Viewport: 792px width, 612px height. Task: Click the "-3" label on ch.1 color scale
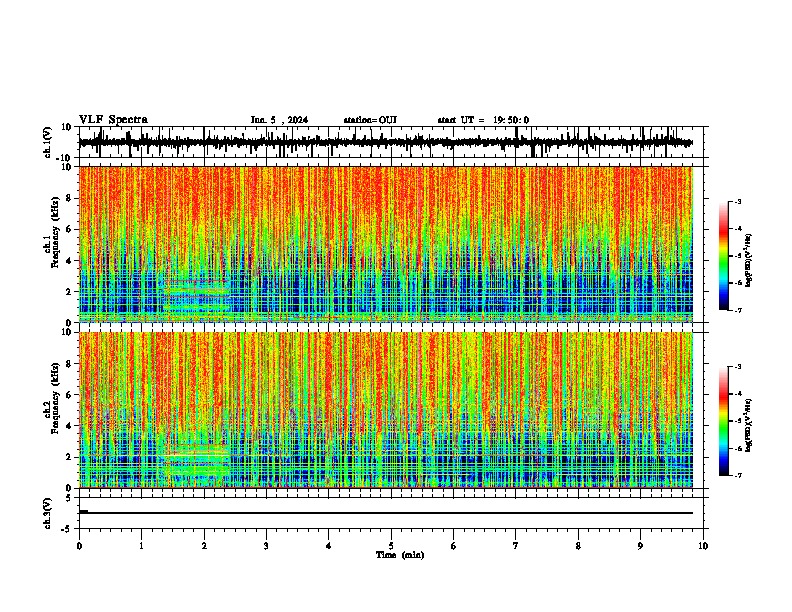click(737, 201)
